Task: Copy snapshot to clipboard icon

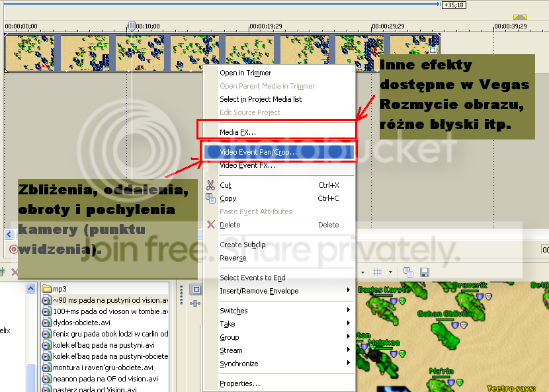Action: 408,272
